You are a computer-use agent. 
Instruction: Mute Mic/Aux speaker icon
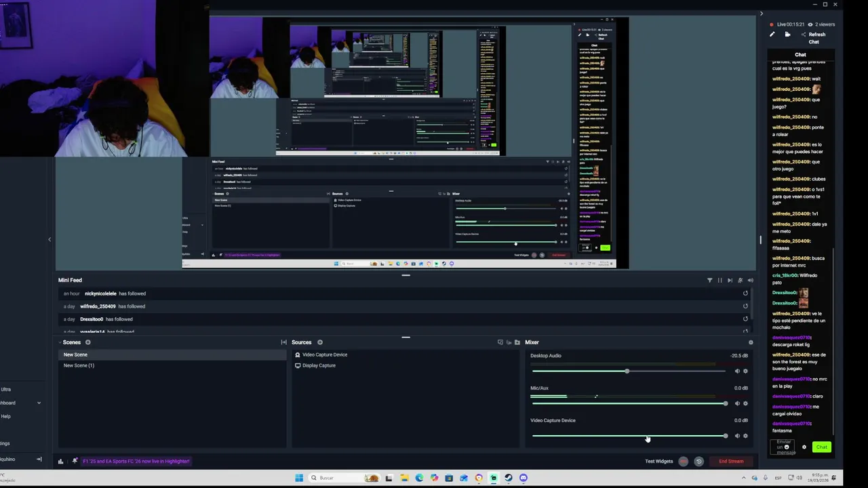tap(737, 403)
